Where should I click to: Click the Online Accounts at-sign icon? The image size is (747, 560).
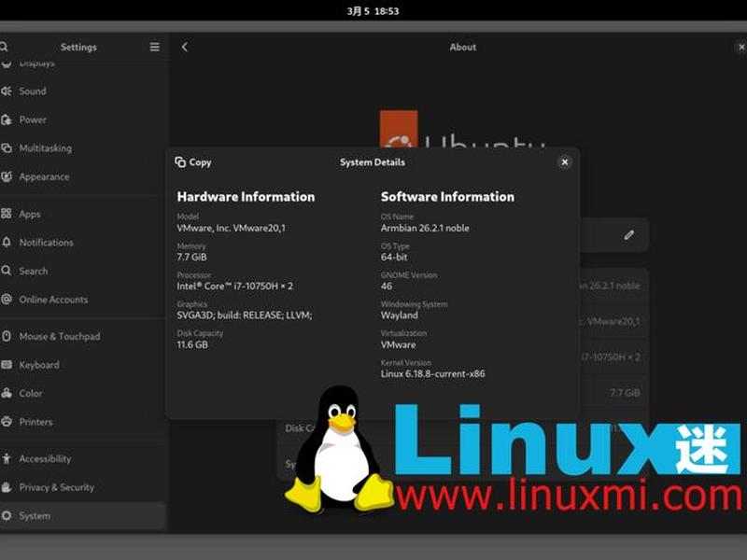[x=7, y=299]
